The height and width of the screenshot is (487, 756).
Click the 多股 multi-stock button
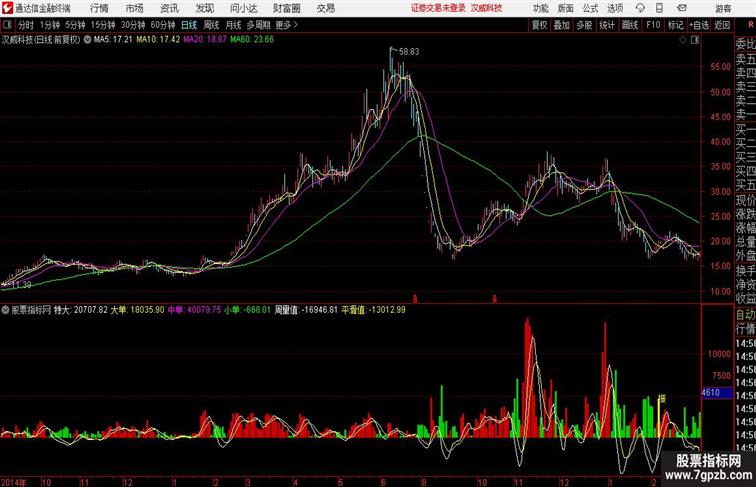[584, 25]
